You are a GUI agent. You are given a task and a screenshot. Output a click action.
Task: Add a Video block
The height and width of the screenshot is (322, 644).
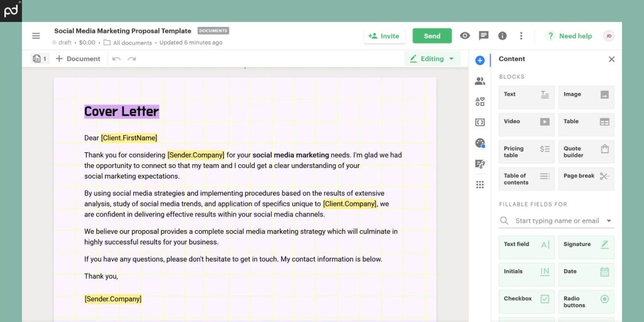pos(526,125)
